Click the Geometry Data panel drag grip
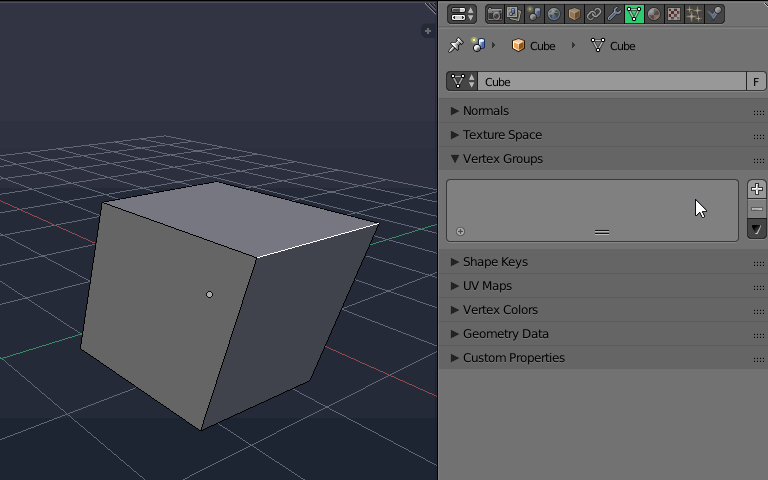This screenshot has width=768, height=480. tap(759, 336)
